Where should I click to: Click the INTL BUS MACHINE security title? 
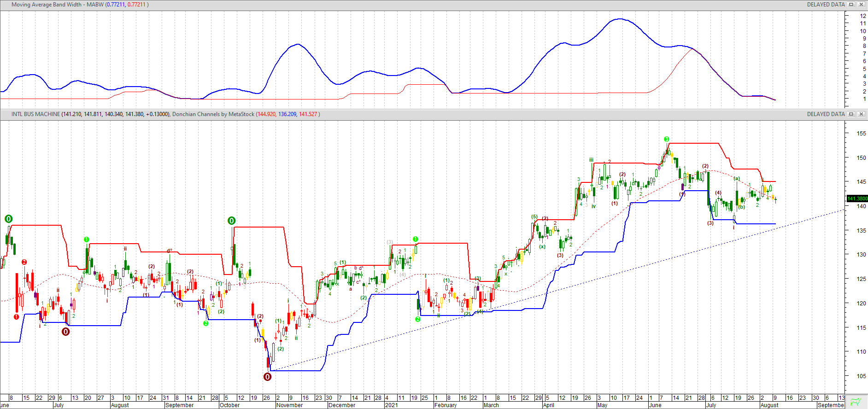pos(35,114)
